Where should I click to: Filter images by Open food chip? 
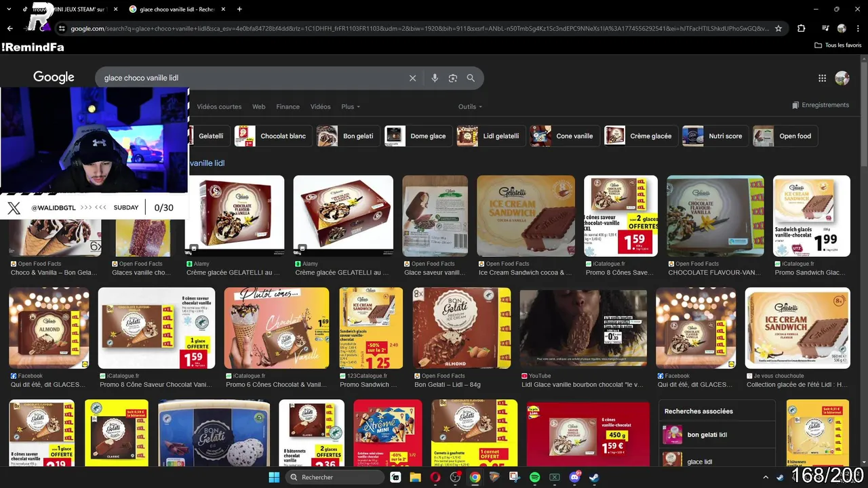coord(785,136)
